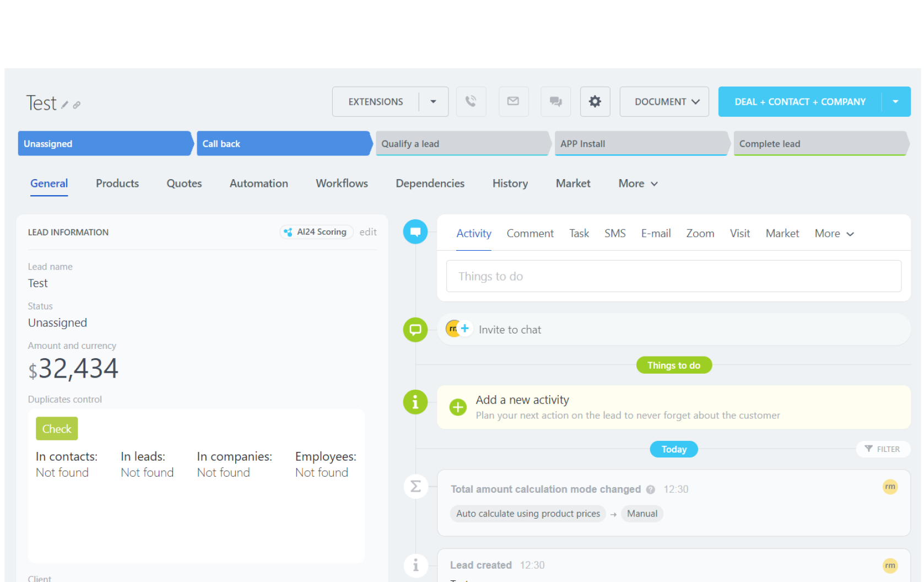Click the Lead created entry title

click(x=481, y=565)
